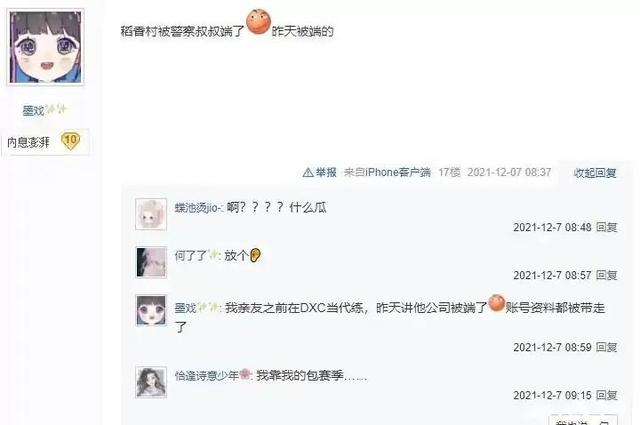
Task: Click the orange emoji in the main post
Action: point(258,22)
